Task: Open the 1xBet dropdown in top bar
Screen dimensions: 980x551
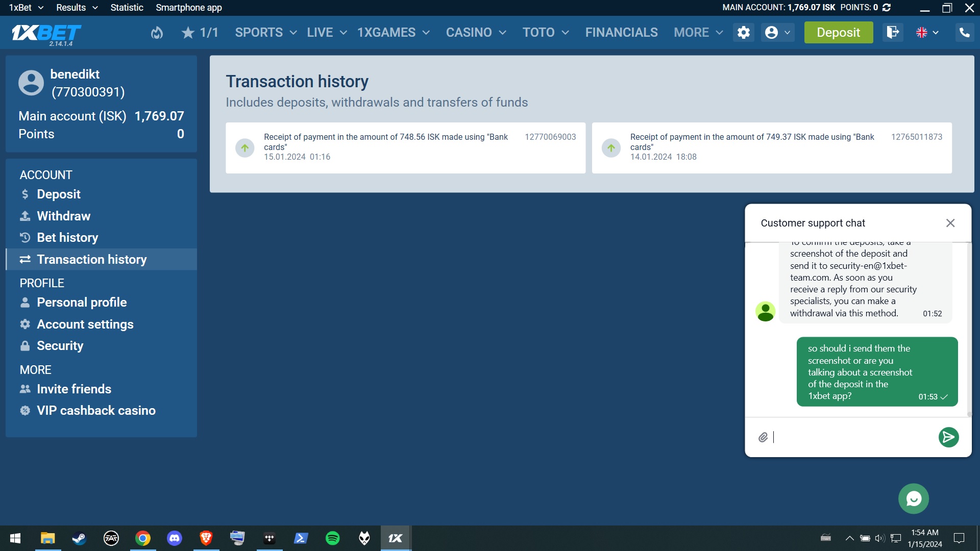Action: point(26,8)
